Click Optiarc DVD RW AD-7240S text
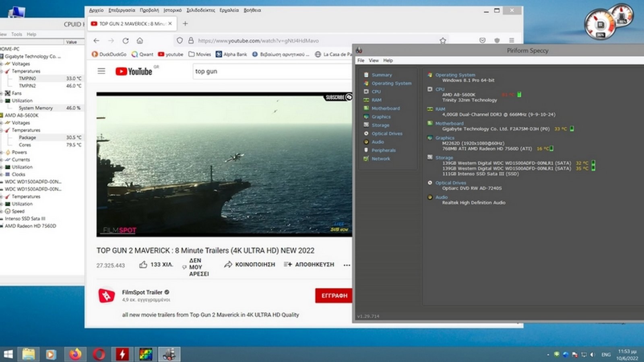Viewport: 644px width, 362px height. coord(472,188)
